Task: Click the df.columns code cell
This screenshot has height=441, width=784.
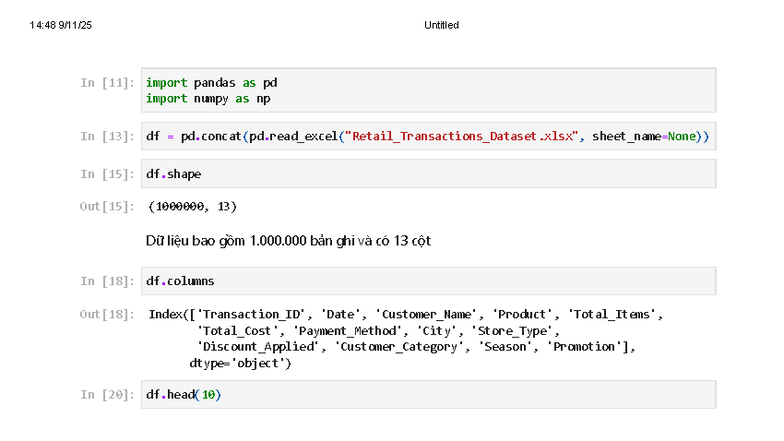Action: 428,281
